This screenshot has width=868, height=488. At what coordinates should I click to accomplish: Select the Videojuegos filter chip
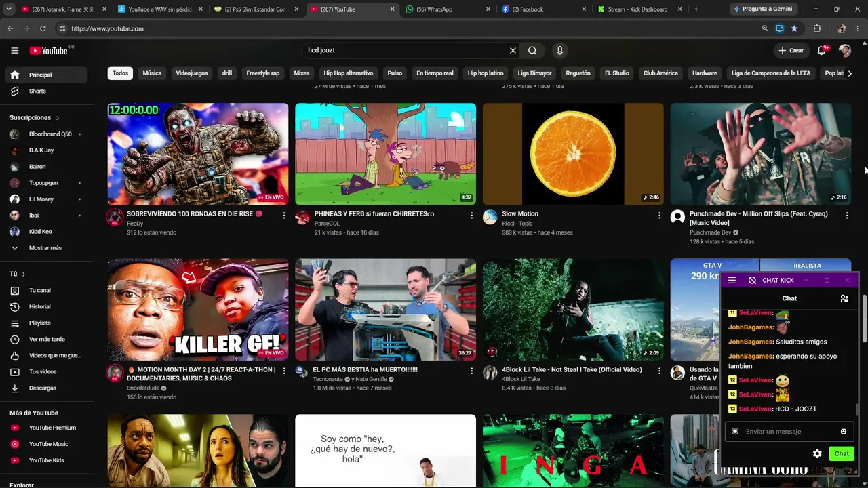(x=192, y=73)
